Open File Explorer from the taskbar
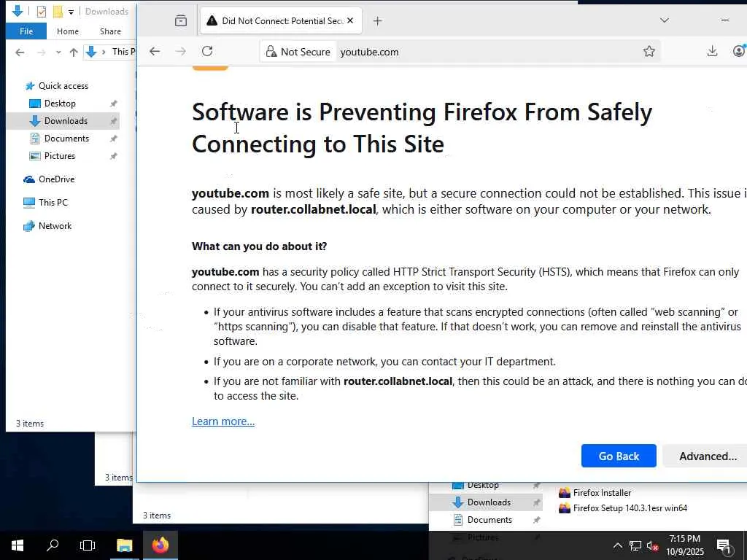Viewport: 747px width, 560px height. coord(124,545)
